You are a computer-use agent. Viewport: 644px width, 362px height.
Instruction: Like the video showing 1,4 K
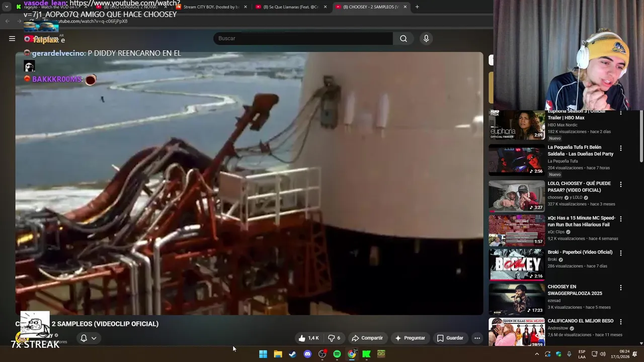(309, 338)
